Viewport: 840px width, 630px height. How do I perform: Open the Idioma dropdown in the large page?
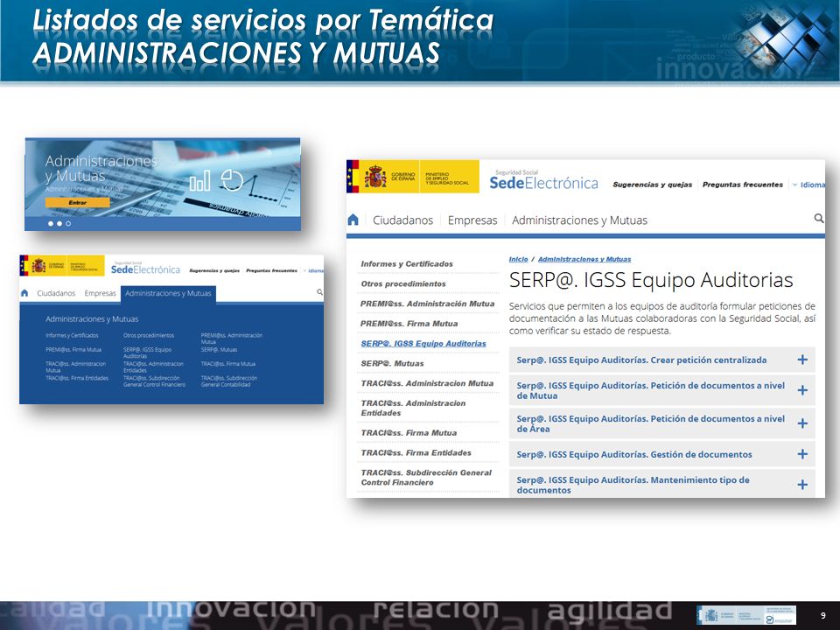(x=808, y=185)
